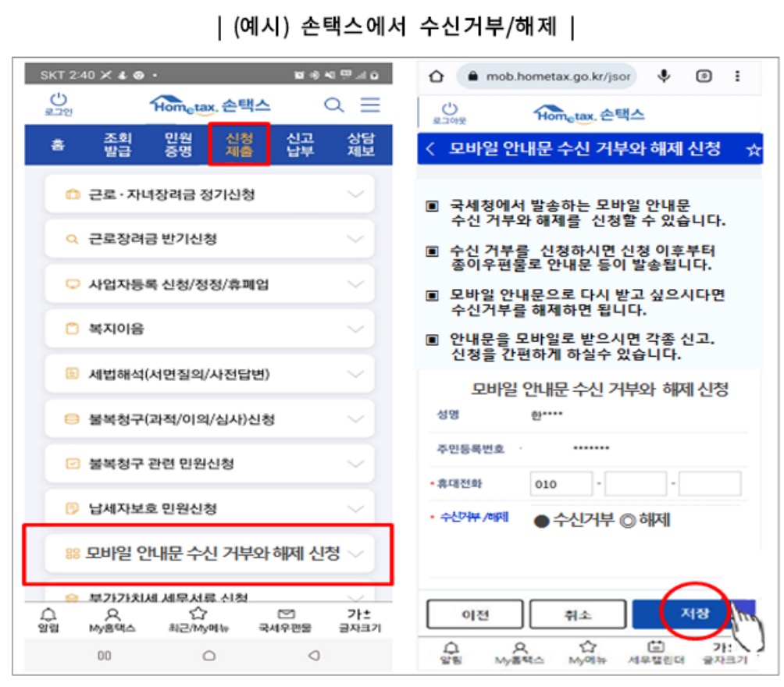The width and height of the screenshot is (784, 687).
Task: Expand 불복청구 관련 민원신청 chevron
Action: [x=355, y=464]
